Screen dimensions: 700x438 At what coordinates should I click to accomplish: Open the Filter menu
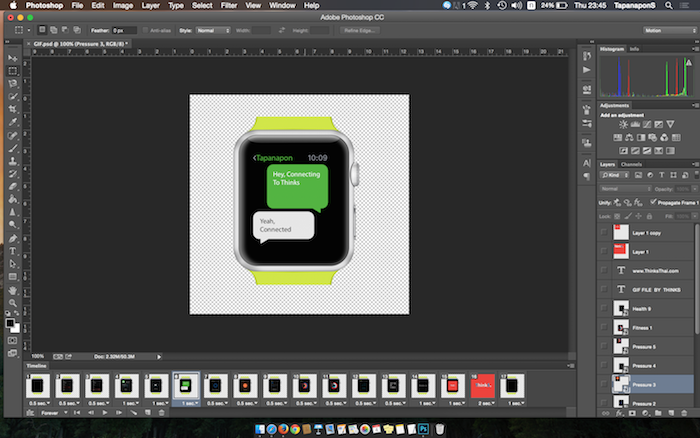[x=231, y=6]
